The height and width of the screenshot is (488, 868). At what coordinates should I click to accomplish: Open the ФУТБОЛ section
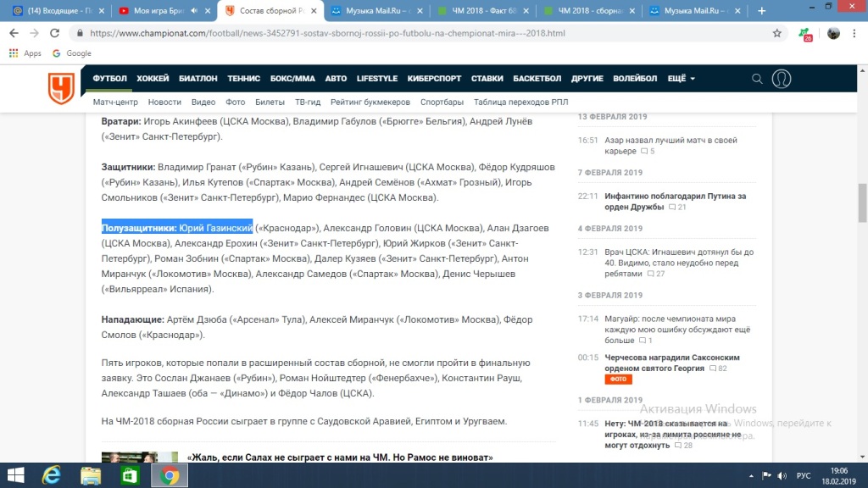point(109,79)
